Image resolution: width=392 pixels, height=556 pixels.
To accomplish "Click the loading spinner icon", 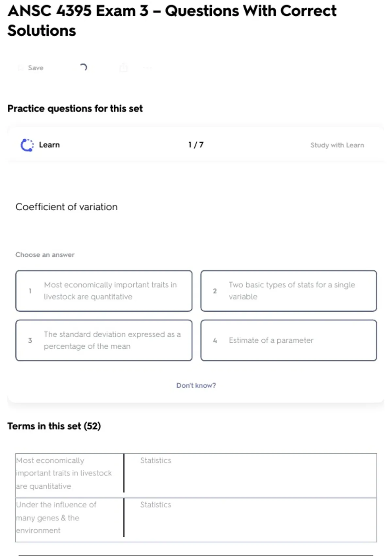I will click(x=83, y=67).
